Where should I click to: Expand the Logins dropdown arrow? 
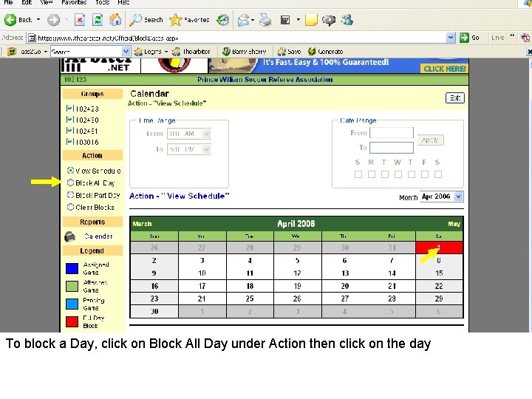pos(166,52)
